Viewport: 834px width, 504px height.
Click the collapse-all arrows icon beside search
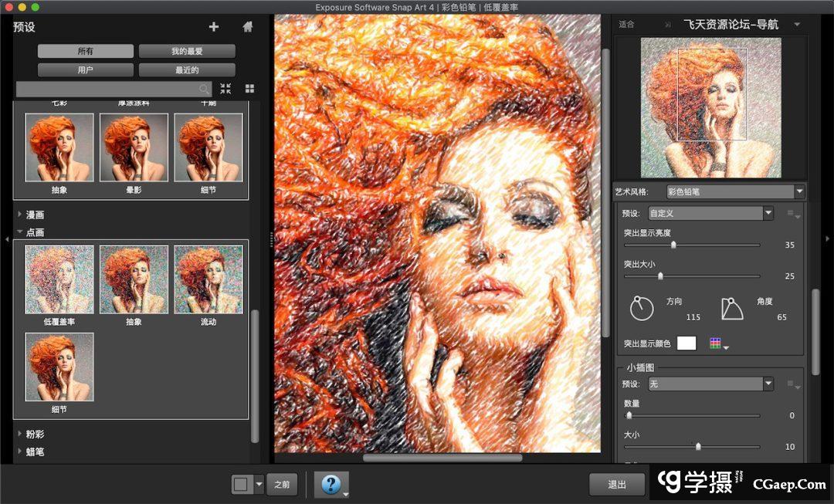pos(225,89)
